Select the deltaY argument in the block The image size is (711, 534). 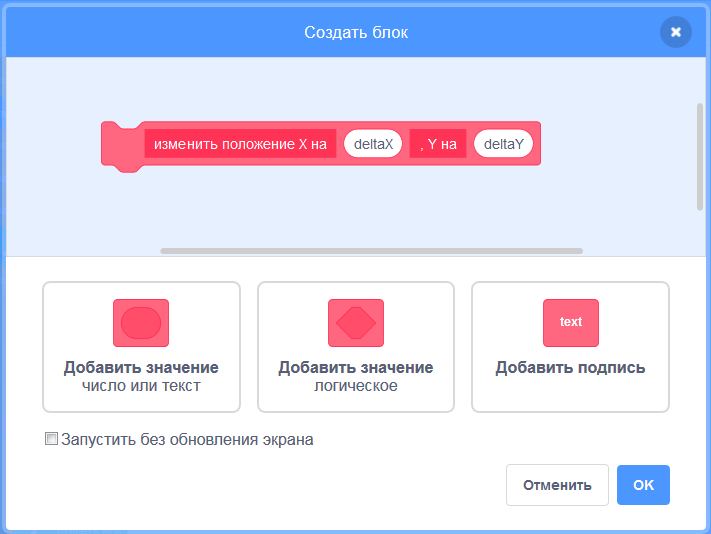[503, 144]
